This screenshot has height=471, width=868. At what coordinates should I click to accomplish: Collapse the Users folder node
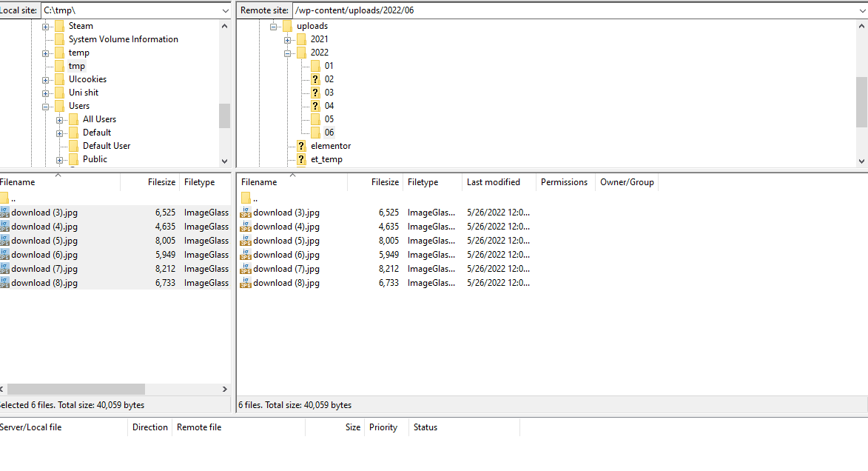[x=45, y=107]
